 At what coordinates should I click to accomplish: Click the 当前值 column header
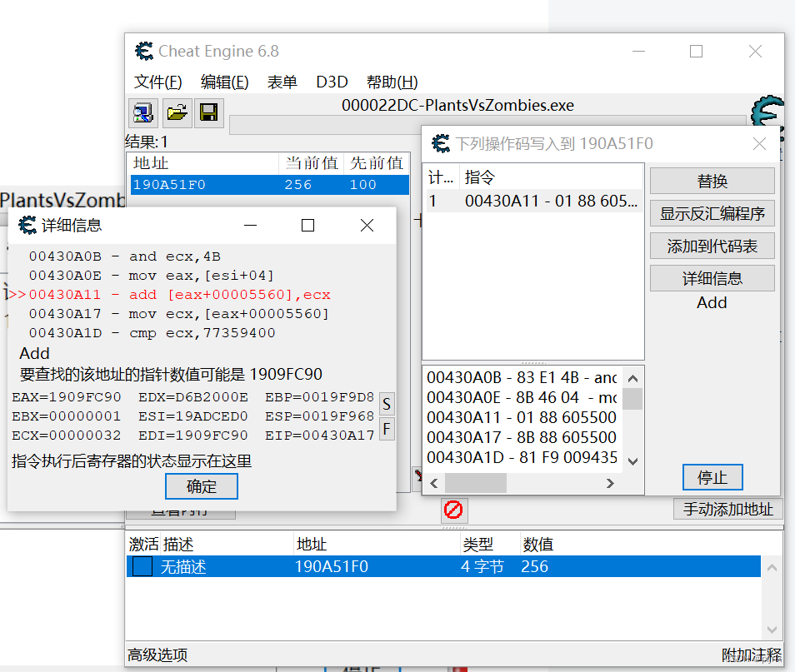pyautogui.click(x=312, y=163)
